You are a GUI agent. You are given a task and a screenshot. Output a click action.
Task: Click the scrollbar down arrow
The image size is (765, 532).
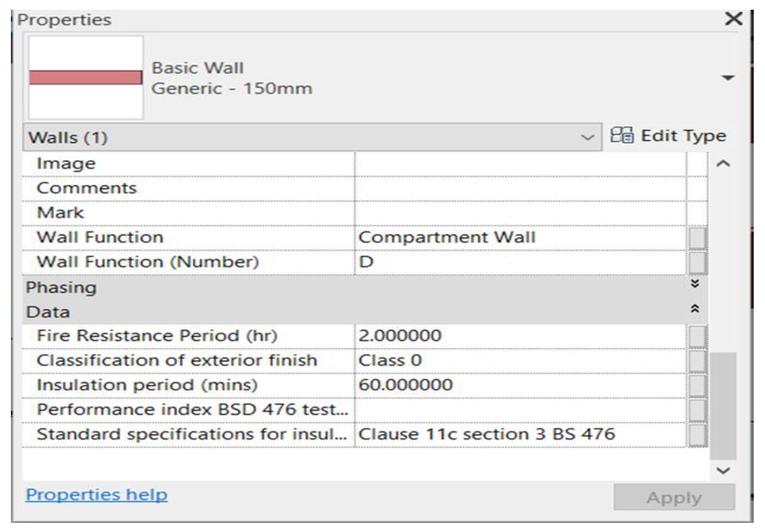click(723, 471)
